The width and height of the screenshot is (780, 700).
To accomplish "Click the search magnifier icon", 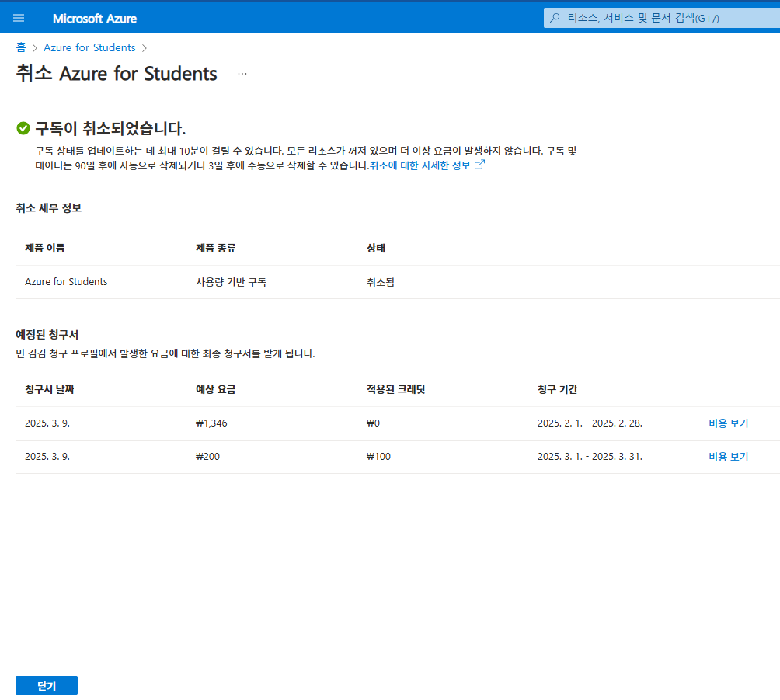I will (555, 19).
